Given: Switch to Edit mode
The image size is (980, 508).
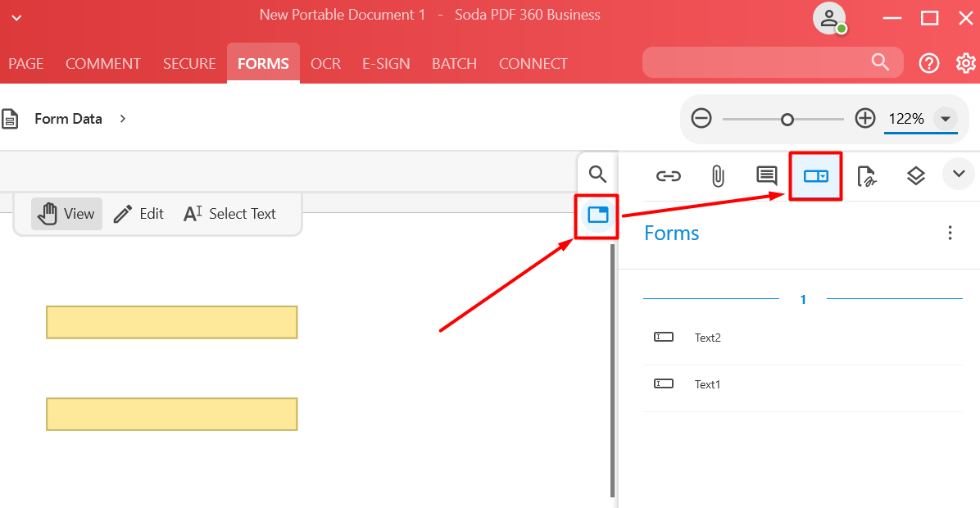Looking at the screenshot, I should 138,213.
